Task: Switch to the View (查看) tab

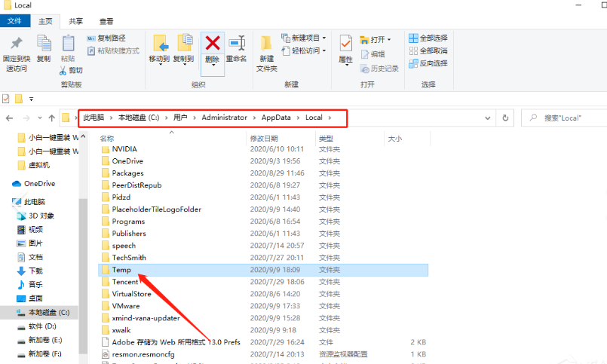Action: 106,21
